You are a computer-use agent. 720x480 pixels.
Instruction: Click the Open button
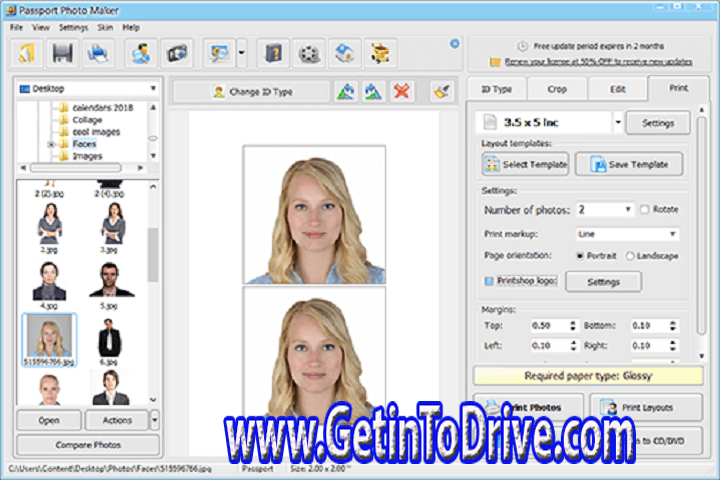(49, 420)
